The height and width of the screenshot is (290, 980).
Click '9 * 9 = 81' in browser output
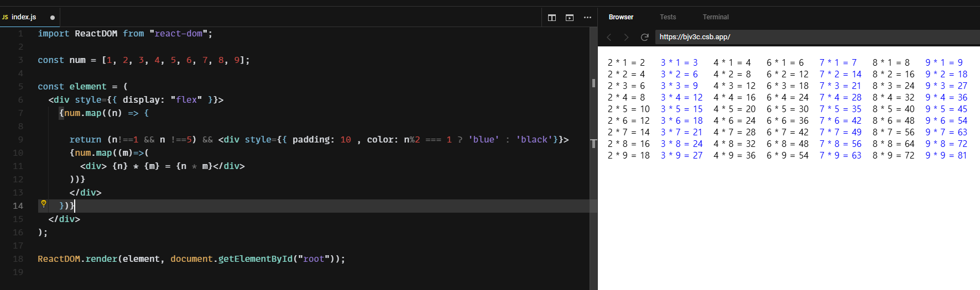(x=946, y=156)
